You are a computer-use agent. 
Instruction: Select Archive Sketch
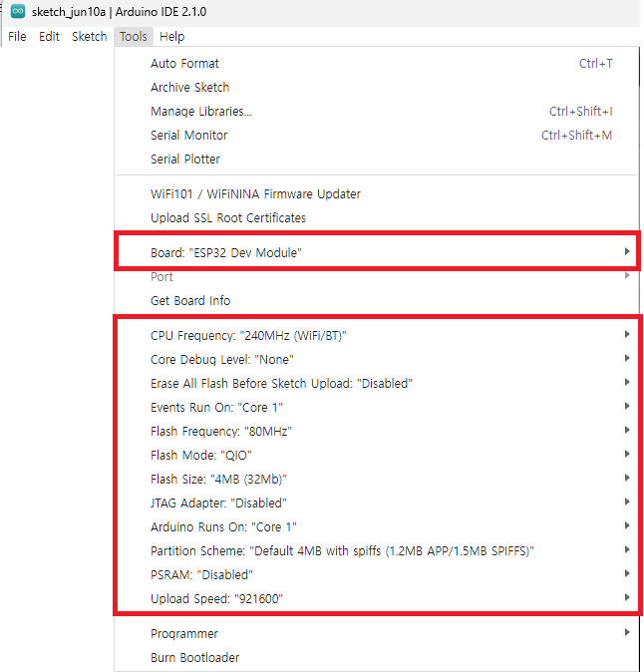click(x=376, y=88)
